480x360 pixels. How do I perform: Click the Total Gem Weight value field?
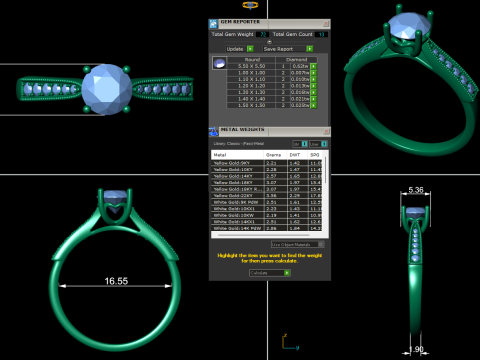263,34
